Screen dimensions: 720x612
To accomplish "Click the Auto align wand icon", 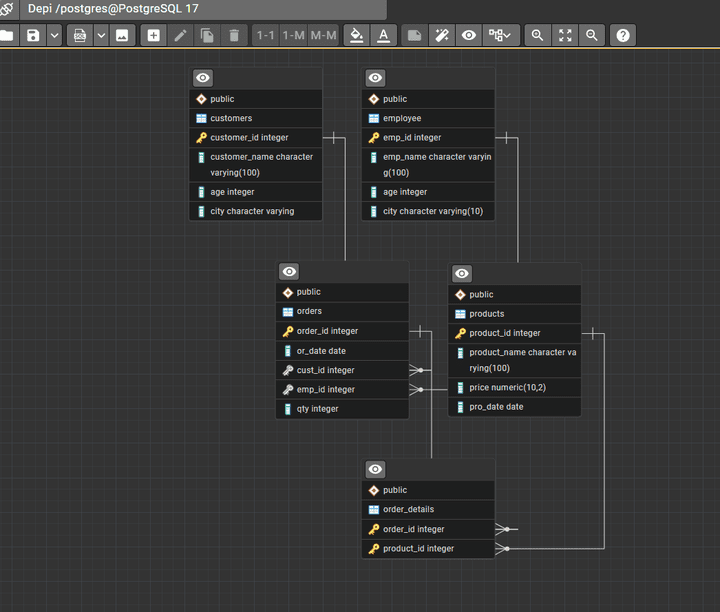I will (x=441, y=35).
